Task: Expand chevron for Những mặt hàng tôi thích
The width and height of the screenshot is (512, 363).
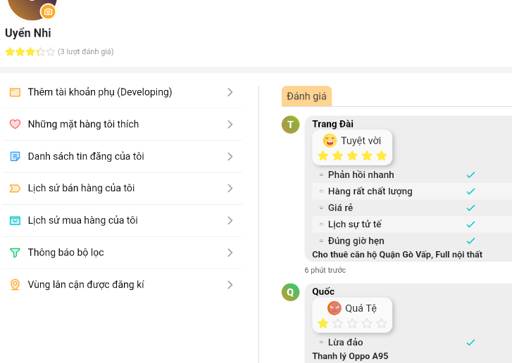Action: point(230,124)
